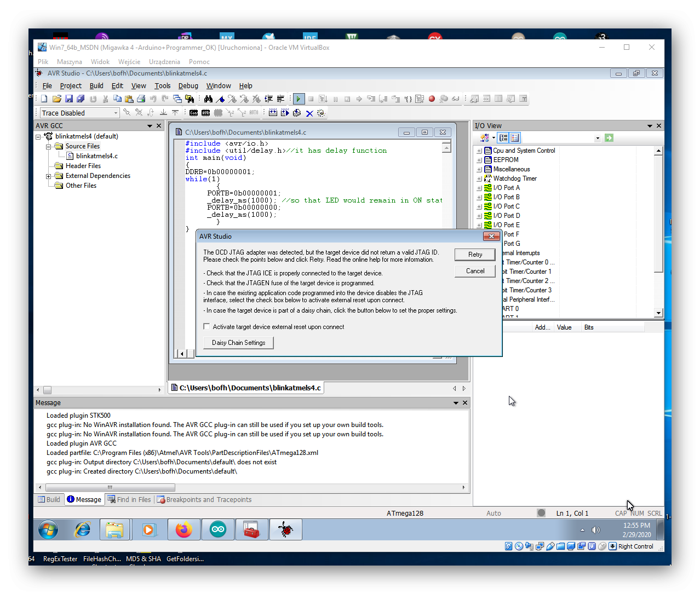Open VirtualBox Urządzenia menu

pos(164,62)
